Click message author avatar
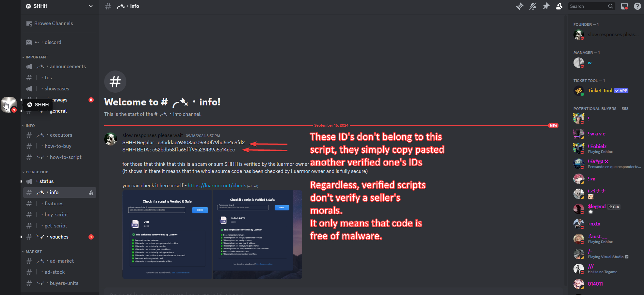Image resolution: width=644 pixels, height=295 pixels. pyautogui.click(x=111, y=139)
